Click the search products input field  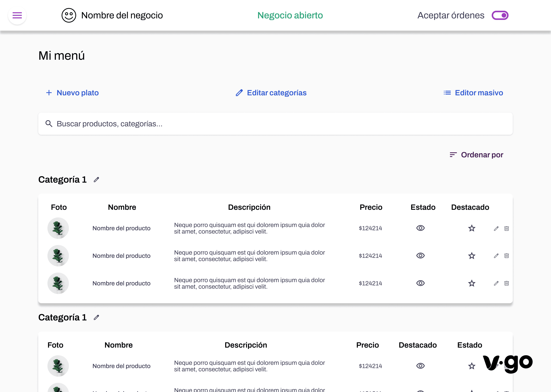coord(275,124)
